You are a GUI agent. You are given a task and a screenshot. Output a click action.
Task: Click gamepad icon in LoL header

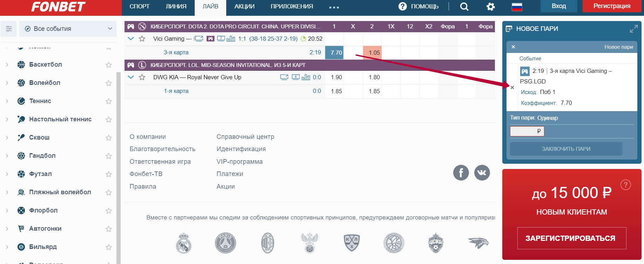[130, 65]
